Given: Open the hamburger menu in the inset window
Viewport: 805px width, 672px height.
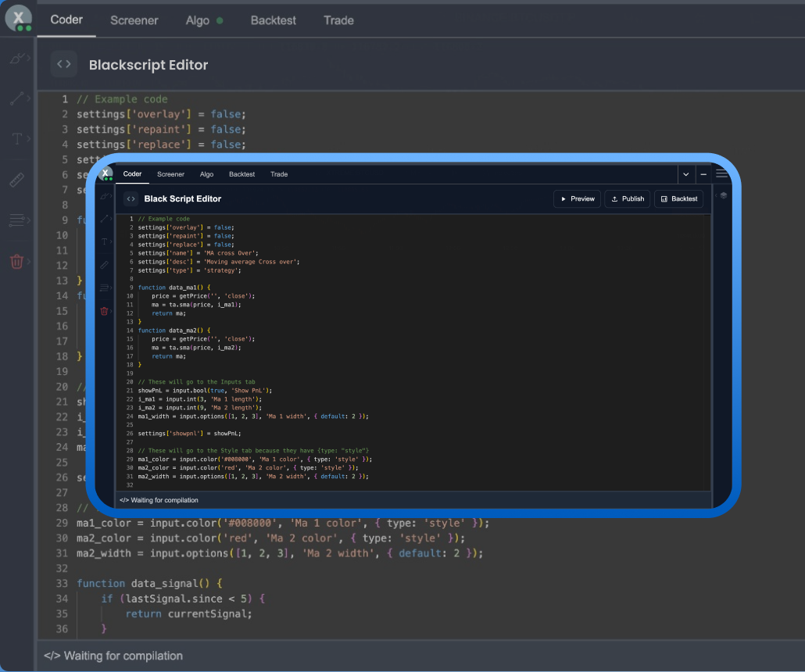Looking at the screenshot, I should [721, 173].
